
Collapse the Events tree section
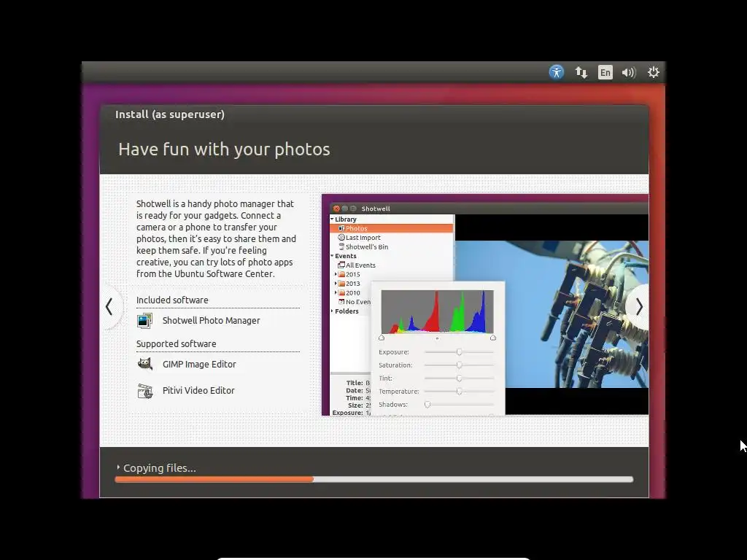332,256
